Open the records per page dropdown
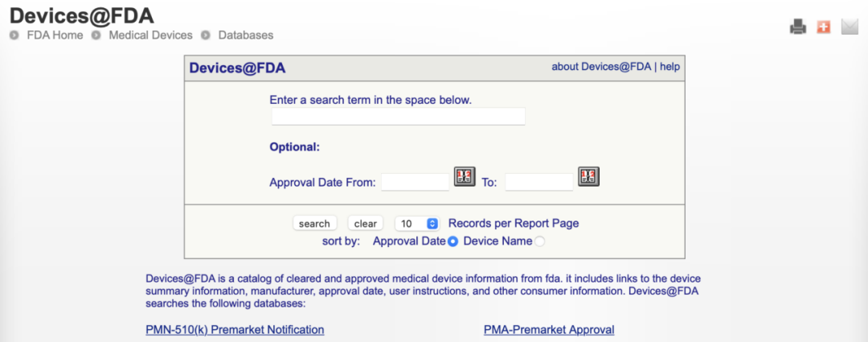 coord(416,224)
